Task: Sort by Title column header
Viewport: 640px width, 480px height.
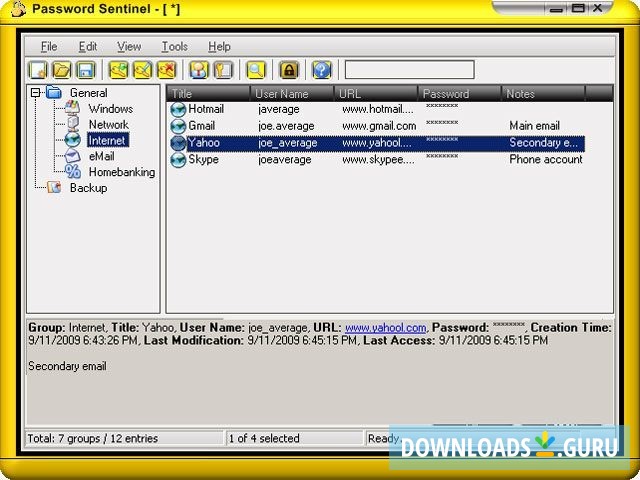Action: [208, 93]
